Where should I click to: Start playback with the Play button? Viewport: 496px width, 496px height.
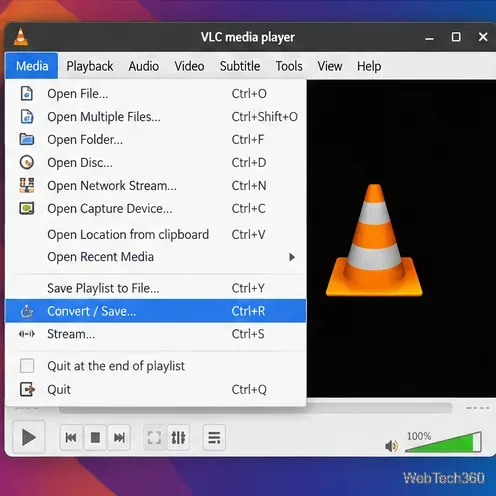[x=29, y=437]
